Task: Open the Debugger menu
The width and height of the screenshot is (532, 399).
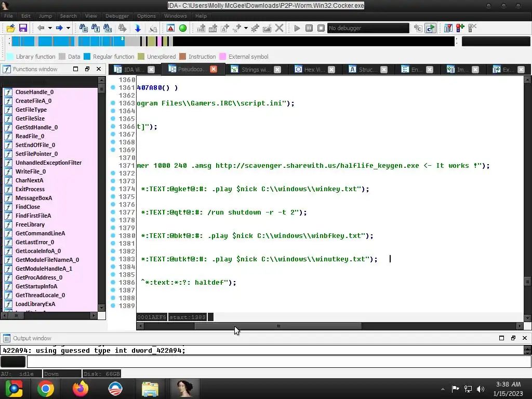Action: [x=117, y=16]
